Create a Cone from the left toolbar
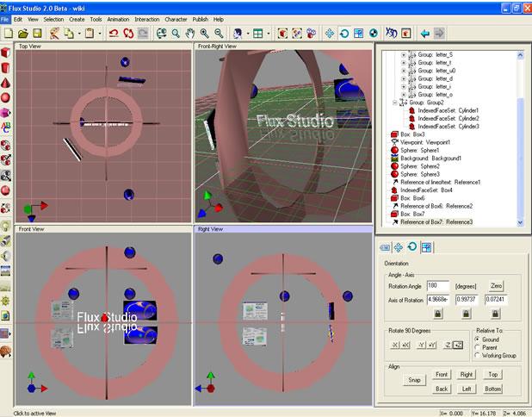The width and height of the screenshot is (532, 417). pyautogui.click(x=5, y=83)
